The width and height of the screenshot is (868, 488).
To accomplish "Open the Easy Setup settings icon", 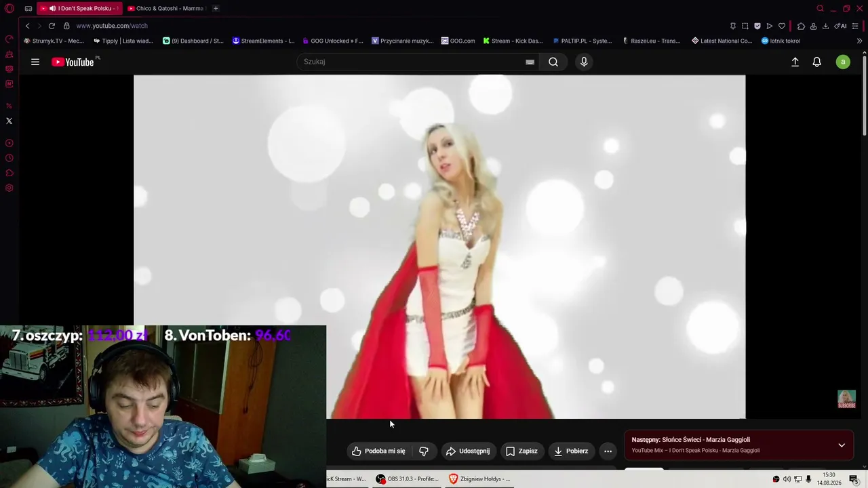I will click(856, 26).
